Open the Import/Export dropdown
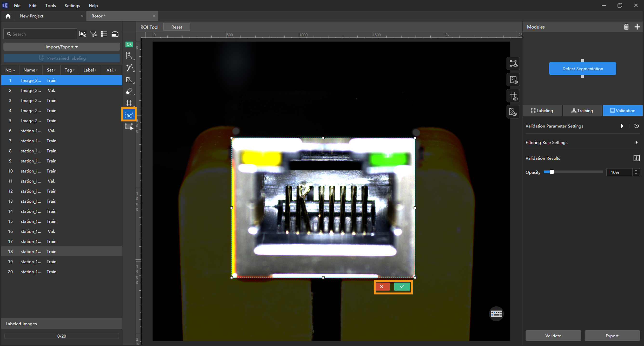The width and height of the screenshot is (644, 346). pyautogui.click(x=61, y=47)
